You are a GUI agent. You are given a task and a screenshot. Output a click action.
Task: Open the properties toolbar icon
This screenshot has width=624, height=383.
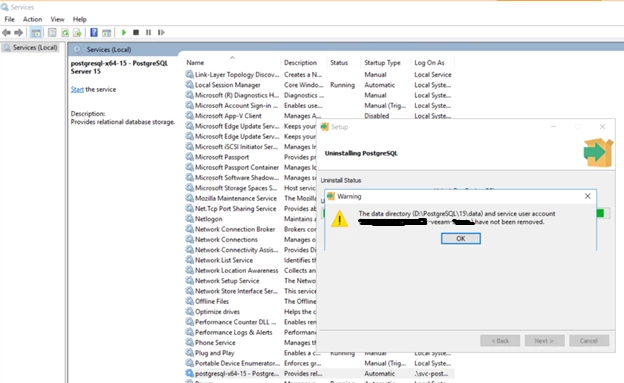coord(52,33)
